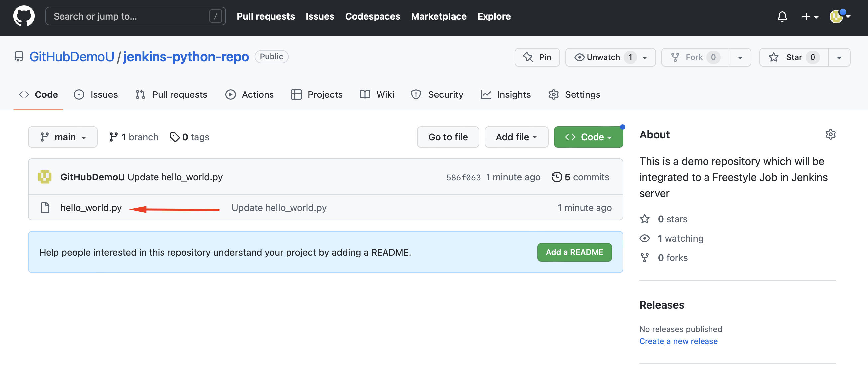This screenshot has height=376, width=868.
Task: Fork the repository
Action: pyautogui.click(x=695, y=57)
